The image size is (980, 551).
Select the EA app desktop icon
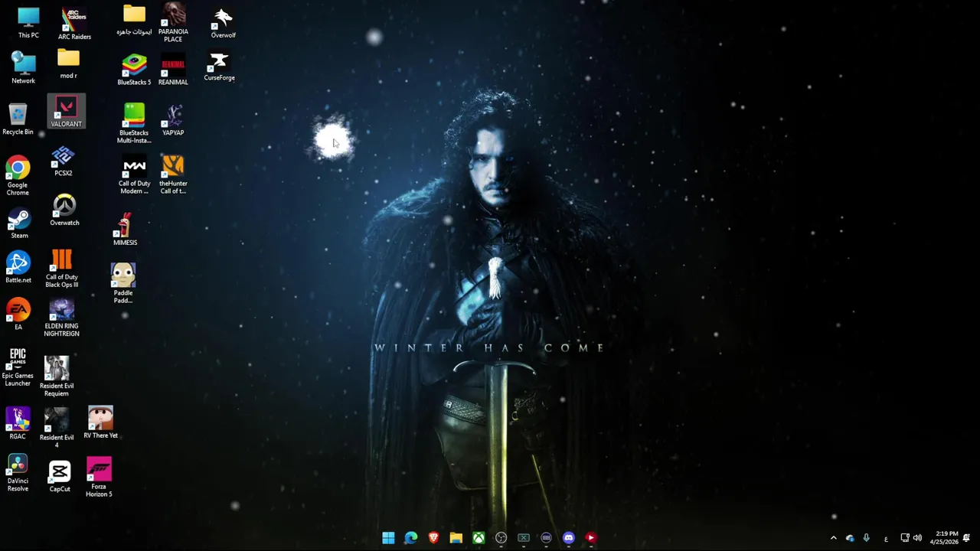tap(18, 315)
